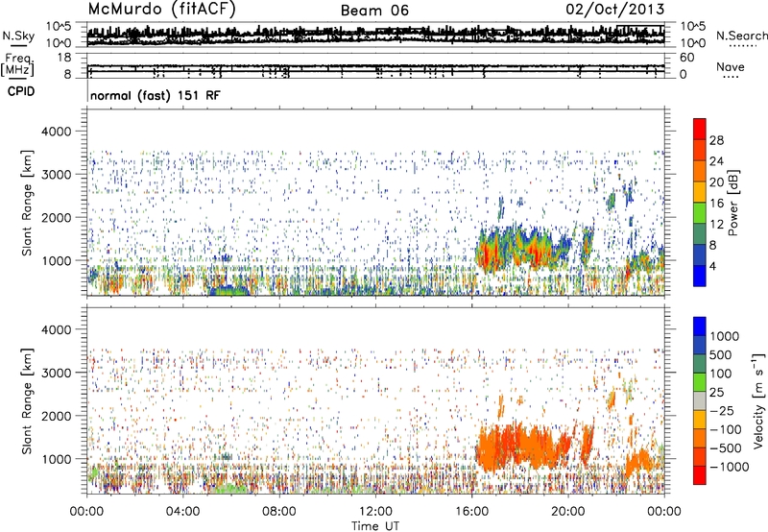
Task: Click the "N.Sky" legend label
Action: pos(18,36)
